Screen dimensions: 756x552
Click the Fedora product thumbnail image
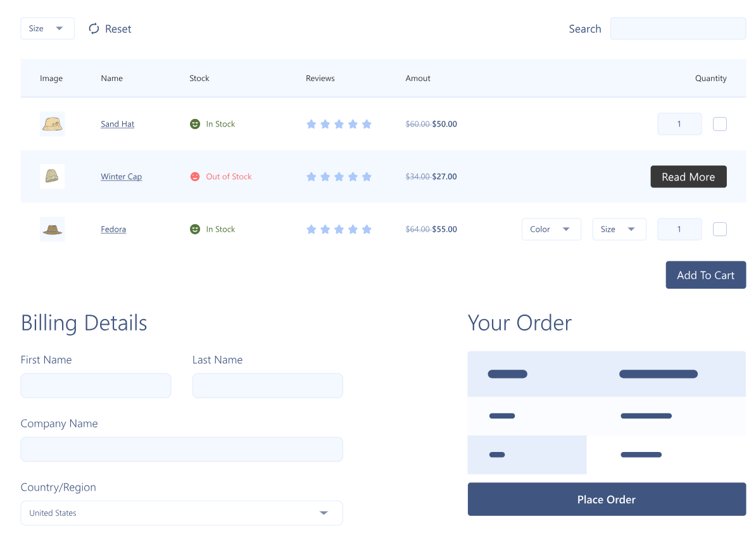coord(52,229)
